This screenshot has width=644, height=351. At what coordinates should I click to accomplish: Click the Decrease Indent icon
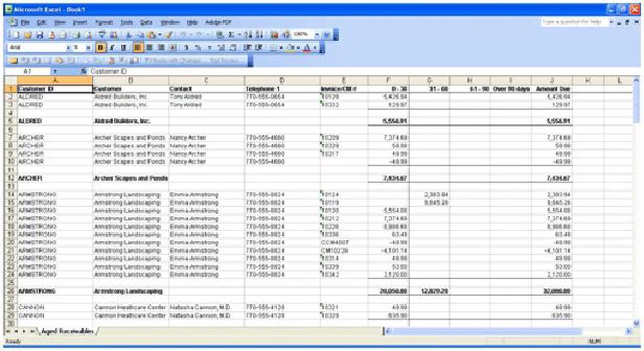(x=247, y=48)
